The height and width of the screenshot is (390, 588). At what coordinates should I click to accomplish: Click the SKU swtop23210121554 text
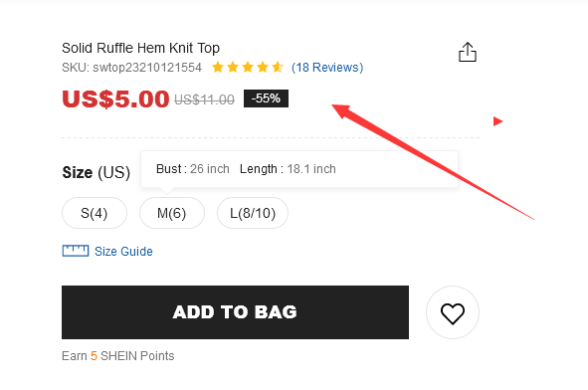(x=131, y=68)
